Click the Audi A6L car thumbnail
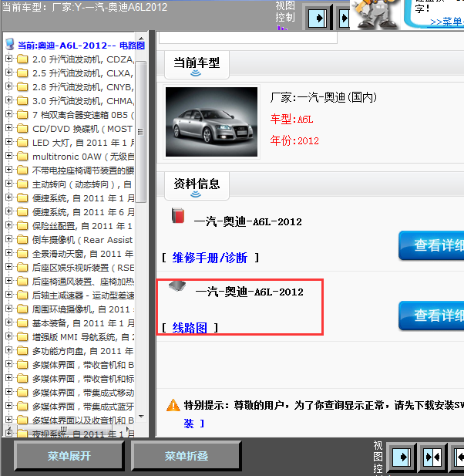This screenshot has height=476, width=464. (211, 122)
